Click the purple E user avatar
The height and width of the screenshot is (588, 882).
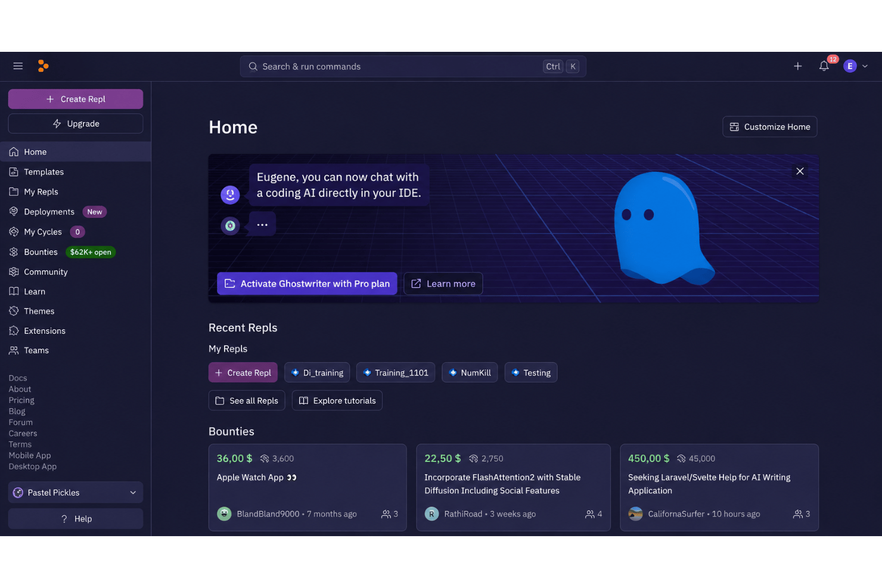click(x=850, y=66)
